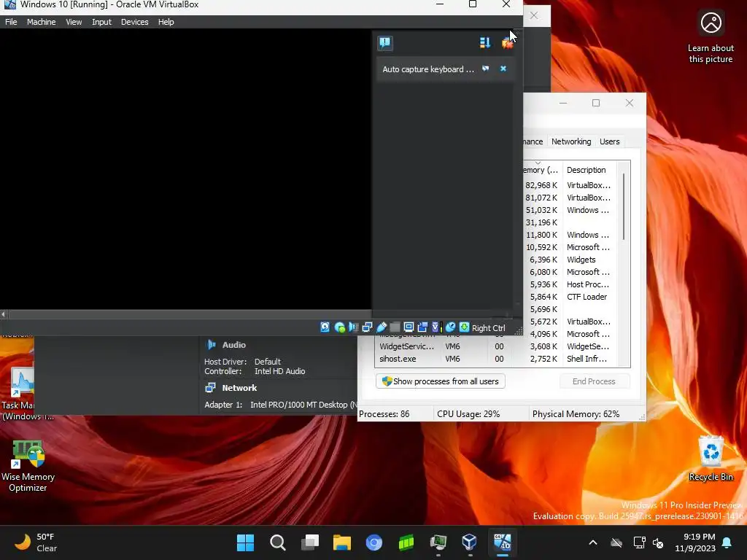Toggle notification ordering icon in VirtualBox panel
Screen dimensions: 747x560
click(x=485, y=43)
